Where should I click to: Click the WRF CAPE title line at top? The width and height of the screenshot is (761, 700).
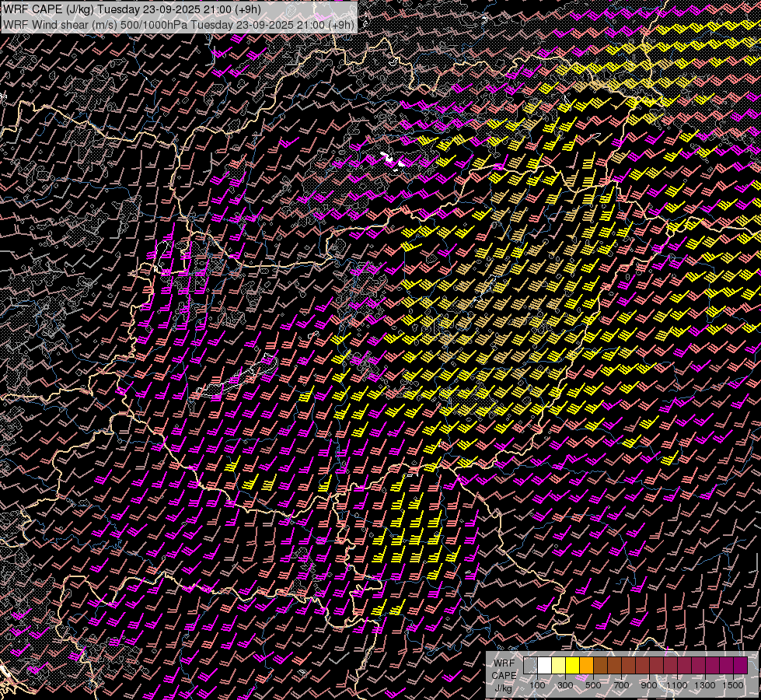[132, 9]
